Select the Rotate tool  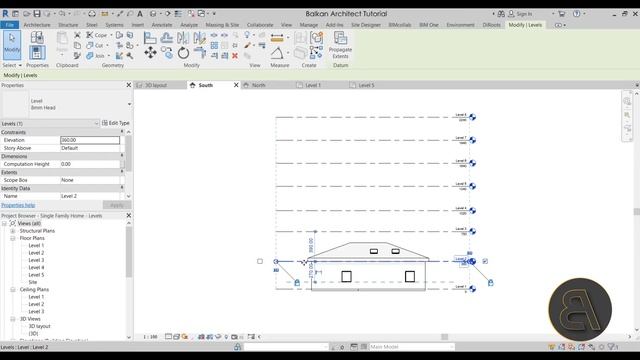point(183,52)
